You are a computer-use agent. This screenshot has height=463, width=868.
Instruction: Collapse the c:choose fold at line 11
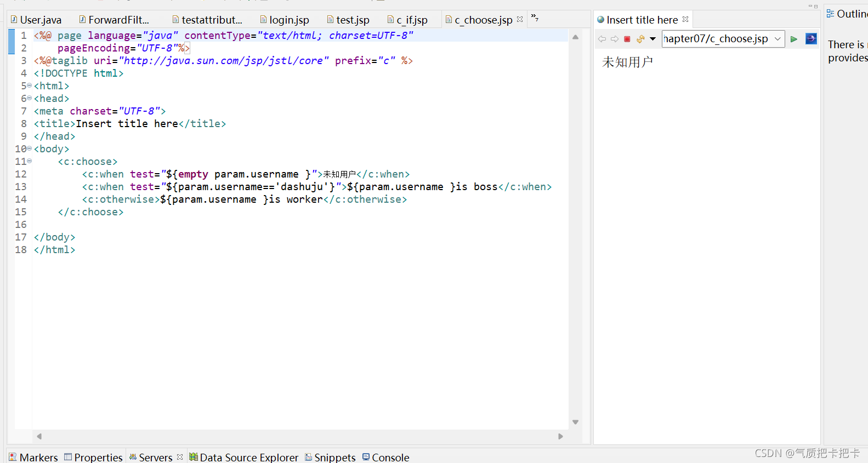[x=29, y=161]
